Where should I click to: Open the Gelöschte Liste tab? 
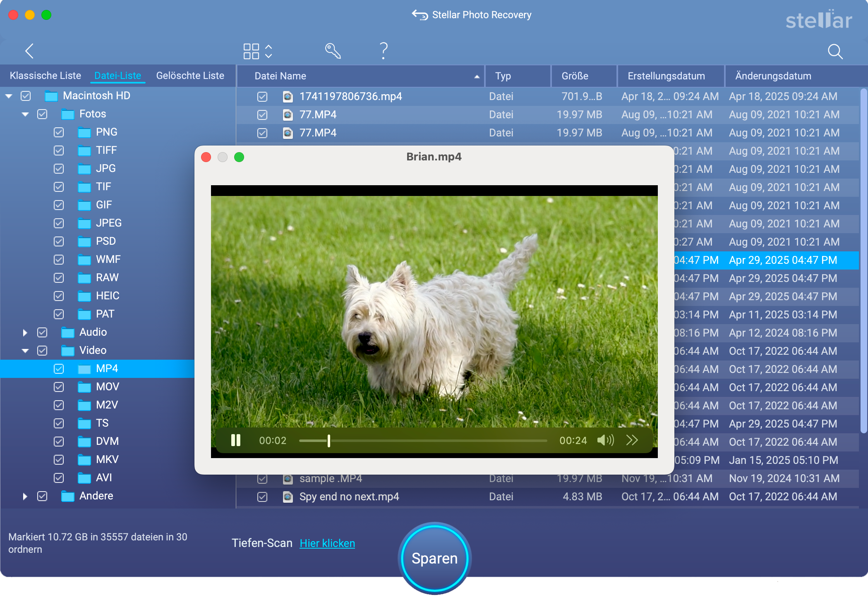pos(190,76)
